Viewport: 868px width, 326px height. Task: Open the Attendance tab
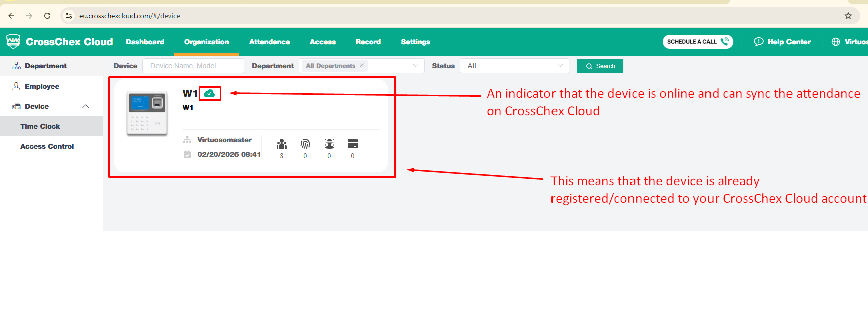(269, 42)
